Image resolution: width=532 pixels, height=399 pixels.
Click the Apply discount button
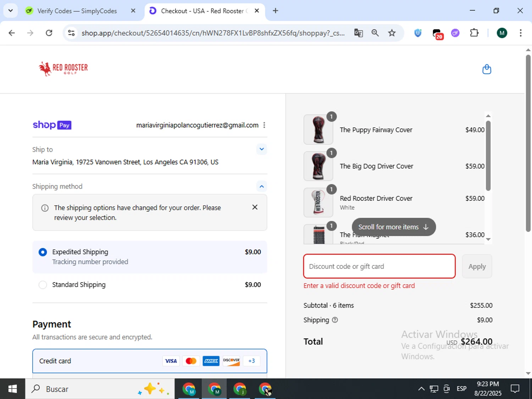coord(477,266)
